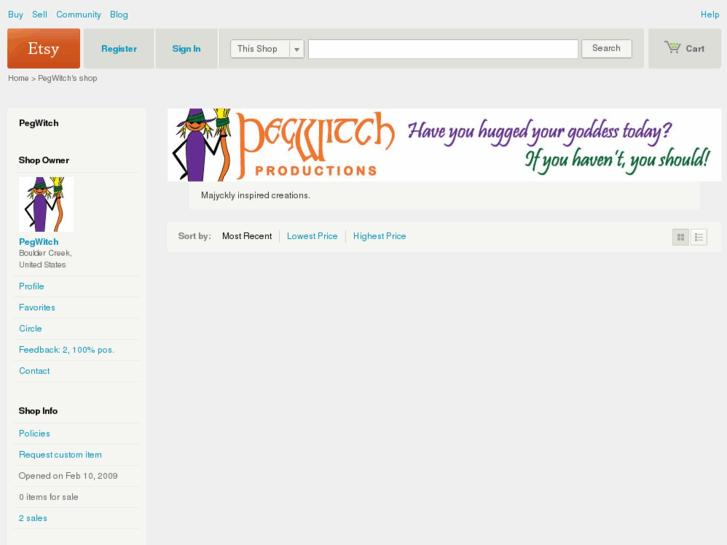Go to the Community page
This screenshot has height=545, width=727.
(x=78, y=14)
